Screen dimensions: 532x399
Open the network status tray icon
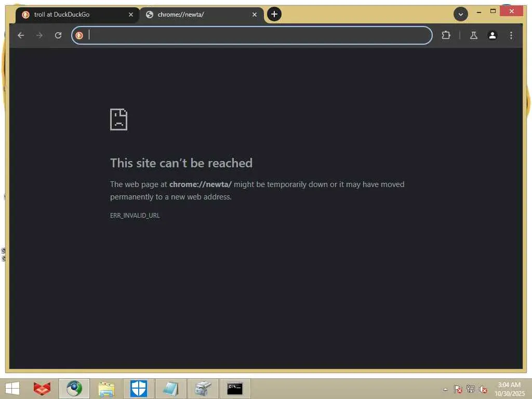pos(470,389)
